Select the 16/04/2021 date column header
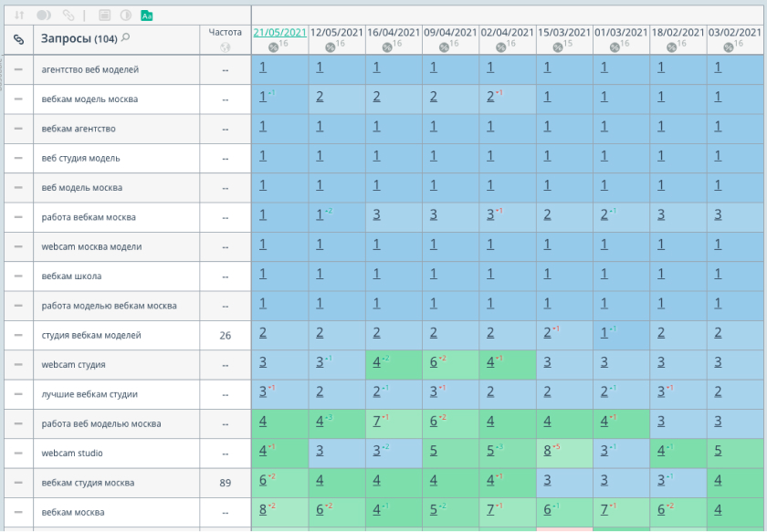 (x=394, y=32)
